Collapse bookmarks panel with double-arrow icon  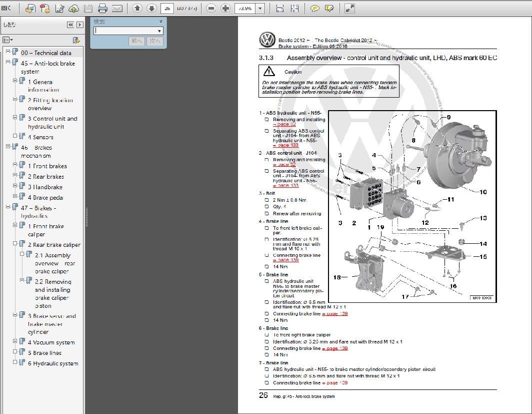coord(70,25)
